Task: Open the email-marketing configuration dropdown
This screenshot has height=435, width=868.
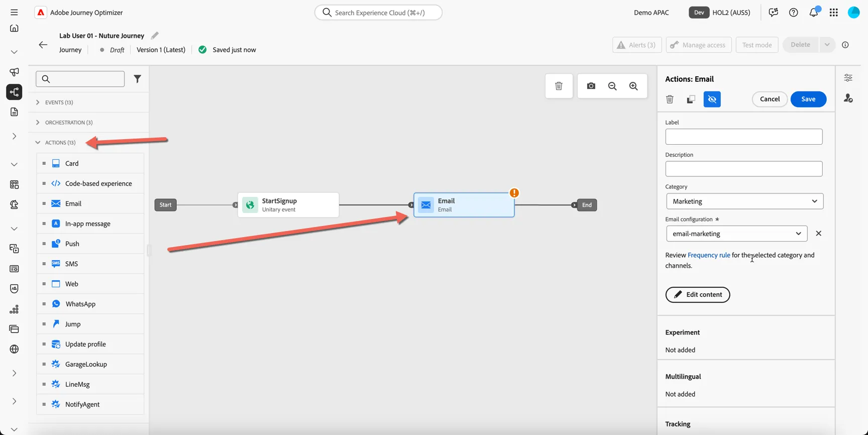Action: pyautogui.click(x=736, y=234)
